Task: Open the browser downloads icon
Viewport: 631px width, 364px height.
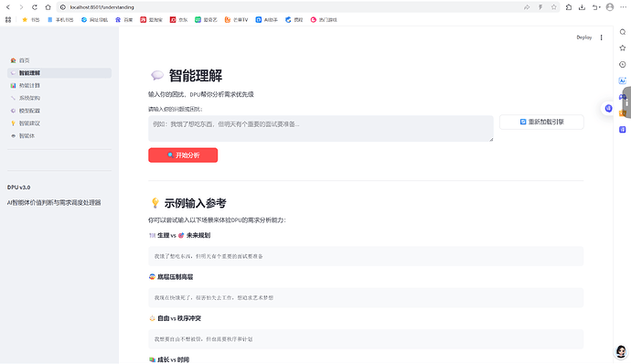Action: [582, 7]
